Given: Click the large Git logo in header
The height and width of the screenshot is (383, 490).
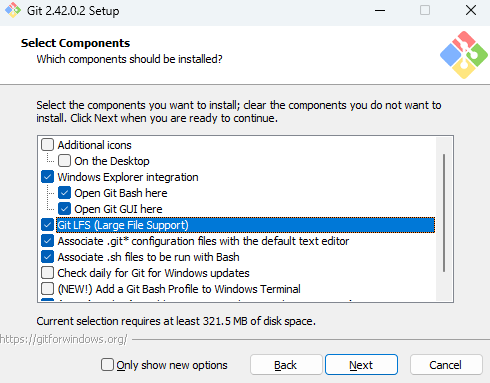Looking at the screenshot, I should pyautogui.click(x=464, y=55).
